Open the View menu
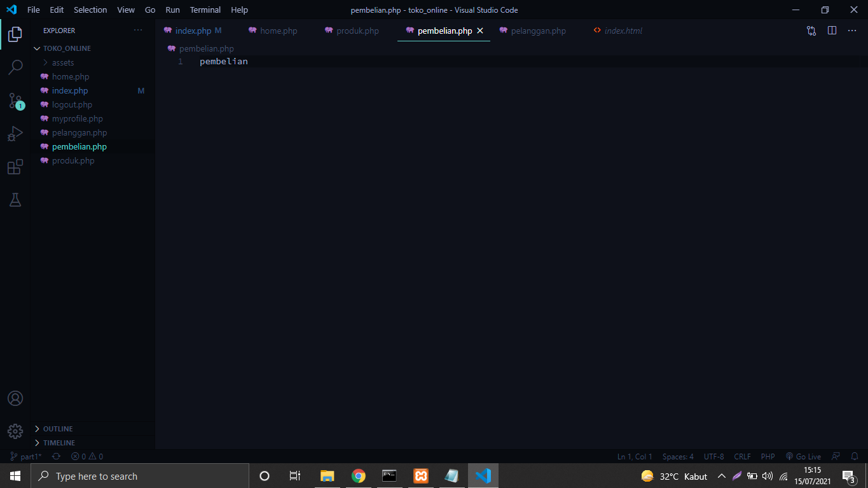The image size is (868, 488). [126, 10]
